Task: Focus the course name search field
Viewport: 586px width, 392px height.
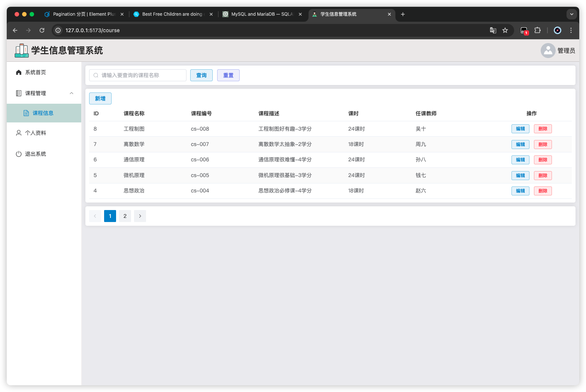Action: [x=138, y=75]
